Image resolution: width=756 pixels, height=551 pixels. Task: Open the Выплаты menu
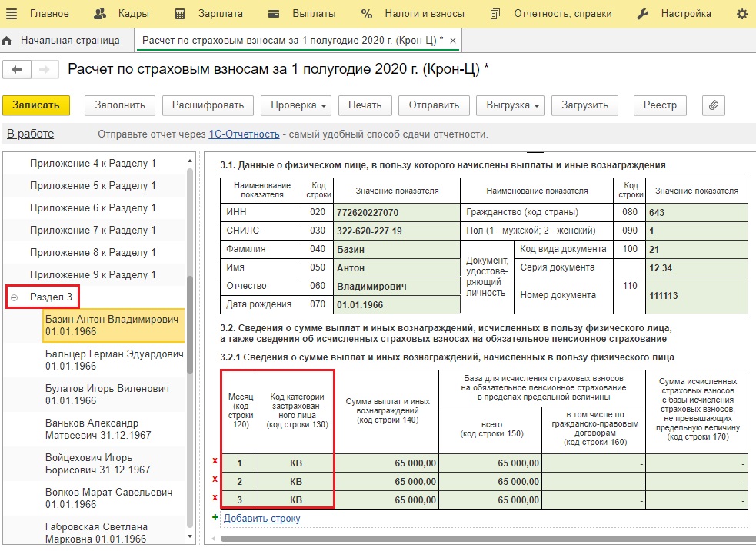pyautogui.click(x=314, y=14)
